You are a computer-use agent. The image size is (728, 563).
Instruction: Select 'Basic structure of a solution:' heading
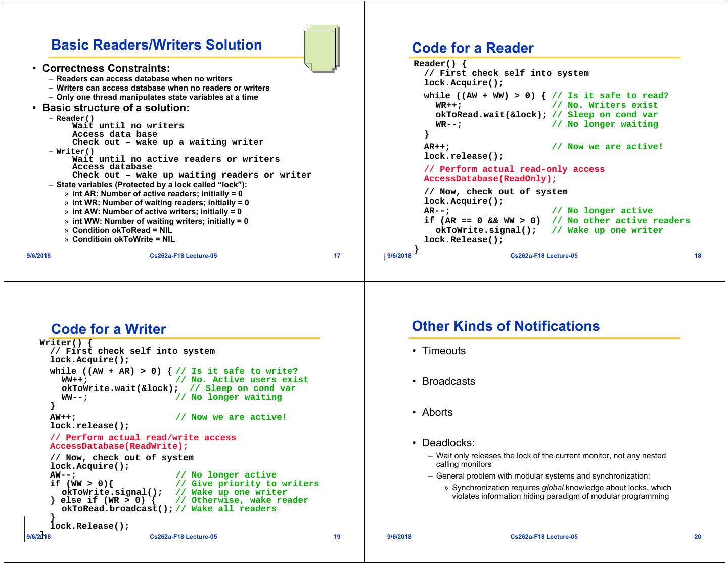(116, 108)
